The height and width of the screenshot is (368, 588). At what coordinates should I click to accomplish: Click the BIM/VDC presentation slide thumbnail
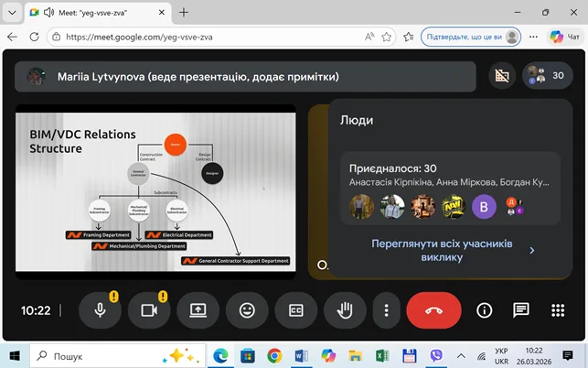[x=155, y=189]
